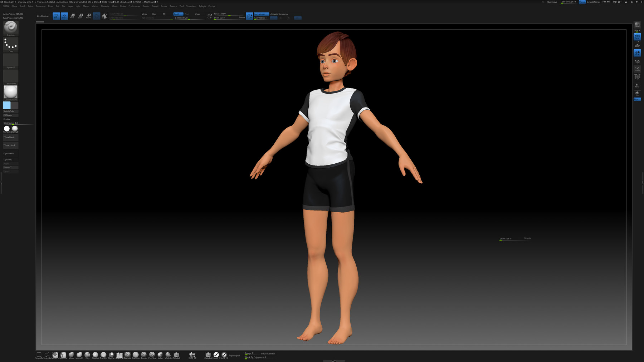Screen dimensions: 644x362
Task: Open the Zplugin menu
Action: (202, 6)
